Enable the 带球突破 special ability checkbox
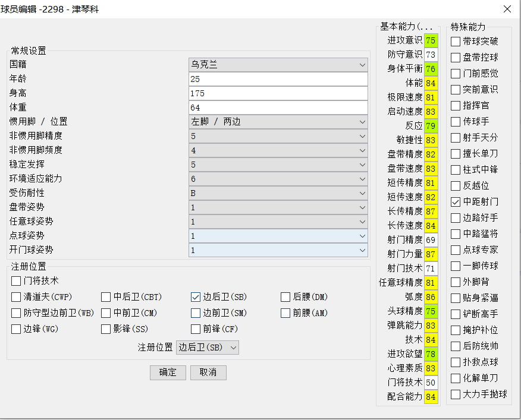 tap(456, 42)
